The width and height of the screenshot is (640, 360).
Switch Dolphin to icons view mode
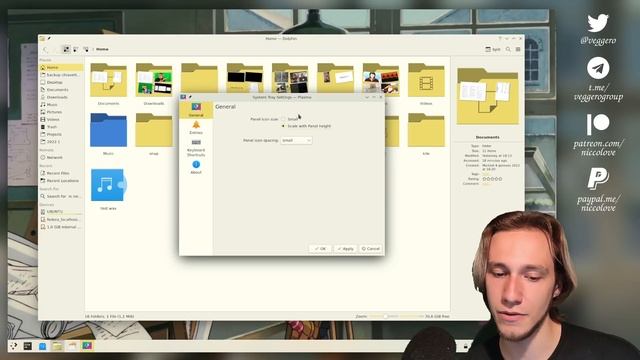coord(66,49)
